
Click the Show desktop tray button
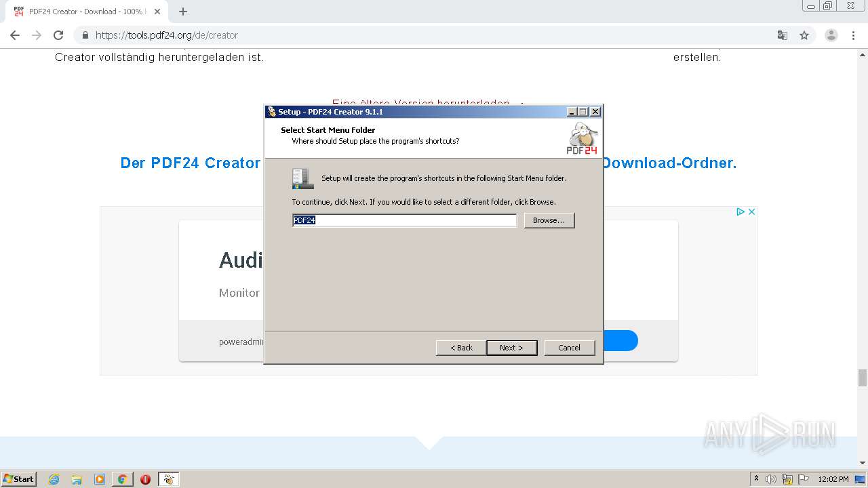tap(860, 479)
